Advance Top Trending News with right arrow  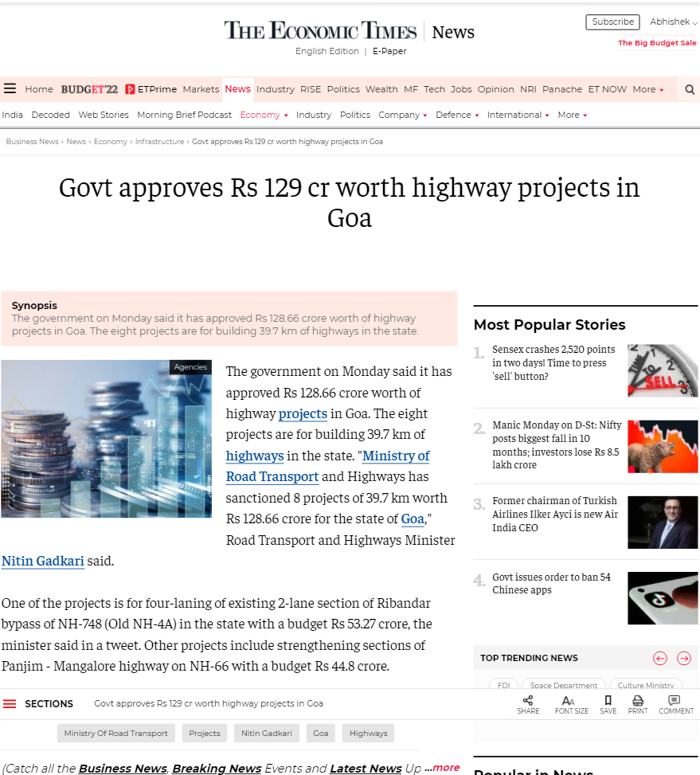683,658
